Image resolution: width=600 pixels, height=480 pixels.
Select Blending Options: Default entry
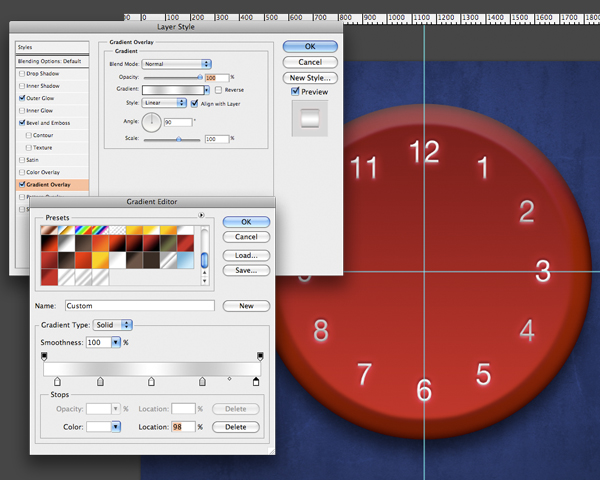coord(50,61)
